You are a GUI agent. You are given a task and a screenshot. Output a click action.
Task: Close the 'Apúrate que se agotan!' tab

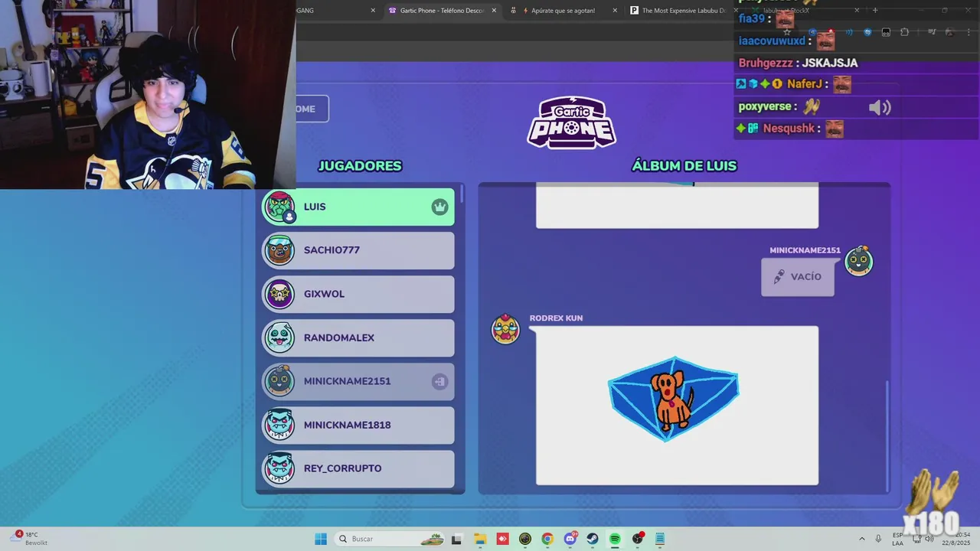click(615, 11)
